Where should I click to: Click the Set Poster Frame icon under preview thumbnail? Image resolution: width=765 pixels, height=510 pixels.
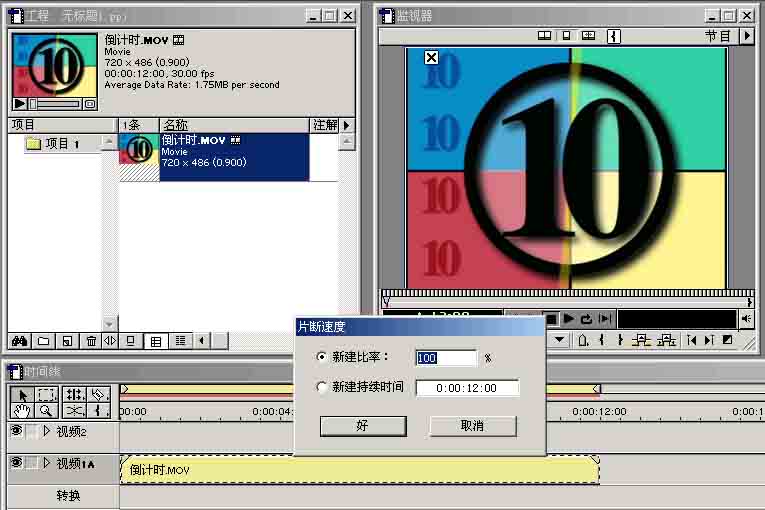pyautogui.click(x=90, y=103)
